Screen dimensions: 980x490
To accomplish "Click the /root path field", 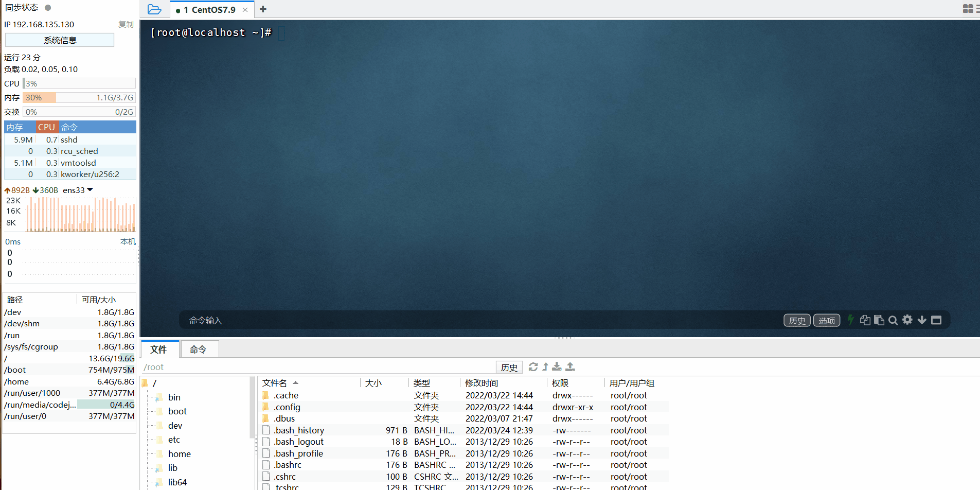I will coord(318,367).
